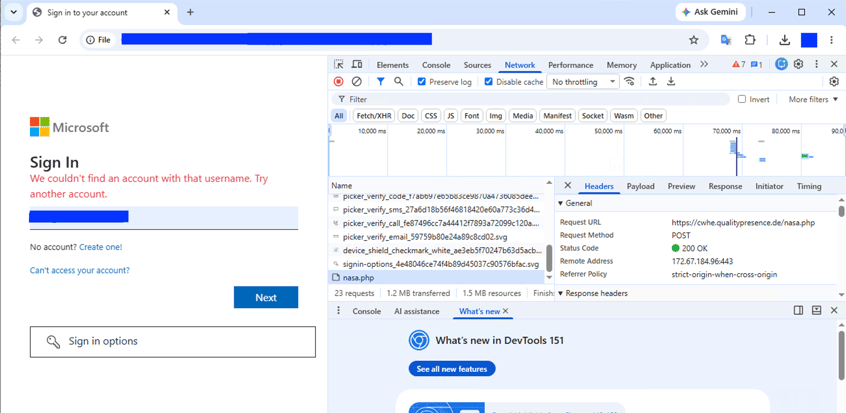The height and width of the screenshot is (413, 846).
Task: Click the network Filter input field
Action: 530,99
